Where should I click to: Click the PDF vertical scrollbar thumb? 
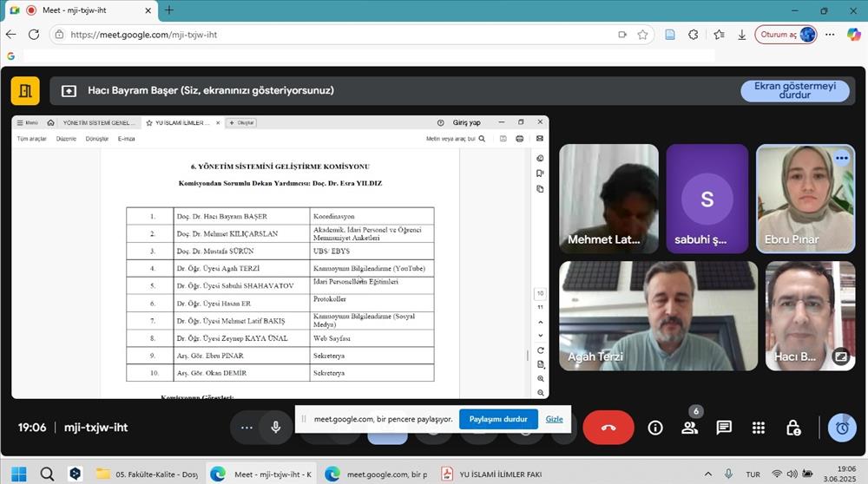click(x=528, y=355)
